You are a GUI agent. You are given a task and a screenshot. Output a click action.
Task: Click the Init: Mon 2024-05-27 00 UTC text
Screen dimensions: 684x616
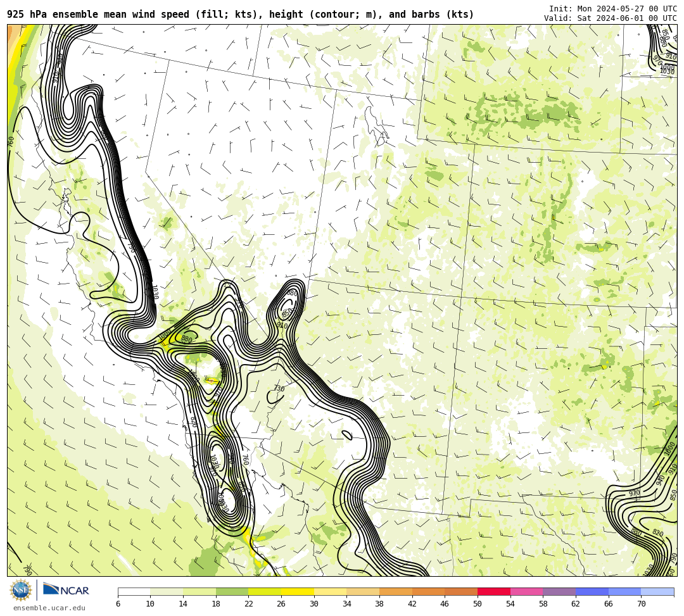613,9
